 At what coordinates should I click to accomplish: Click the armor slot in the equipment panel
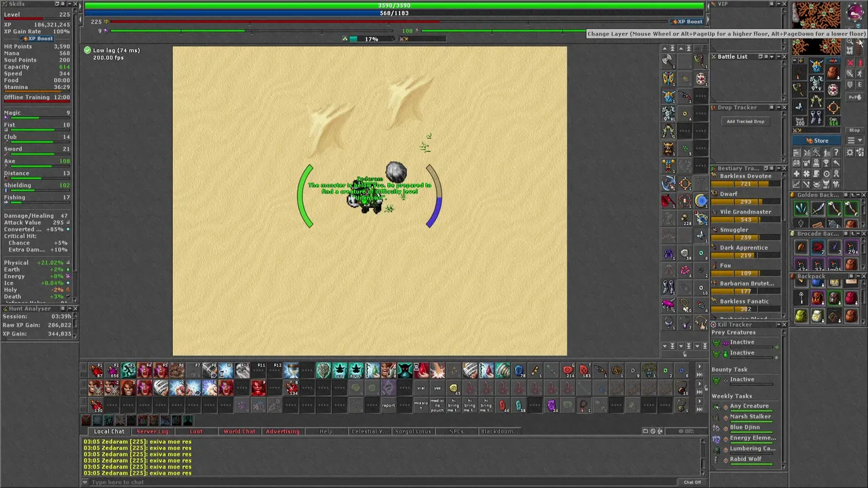point(816,83)
